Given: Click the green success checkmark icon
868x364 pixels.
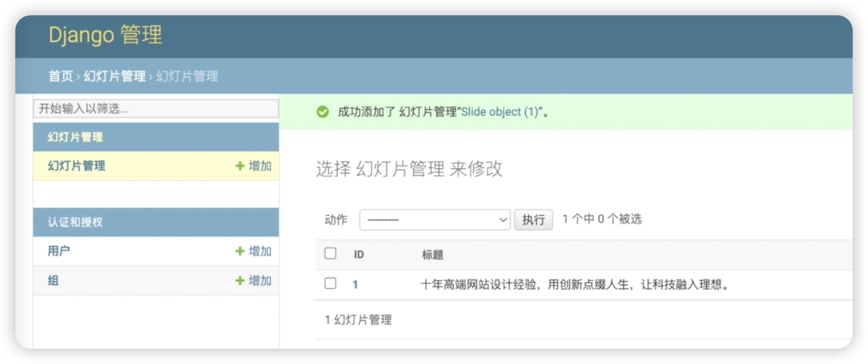Looking at the screenshot, I should pyautogui.click(x=323, y=112).
